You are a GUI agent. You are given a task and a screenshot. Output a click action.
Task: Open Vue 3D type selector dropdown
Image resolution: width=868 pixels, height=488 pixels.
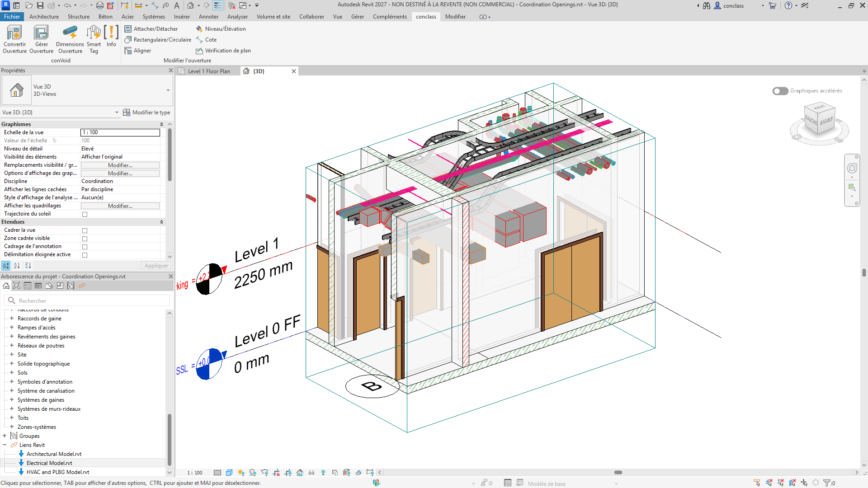click(168, 90)
